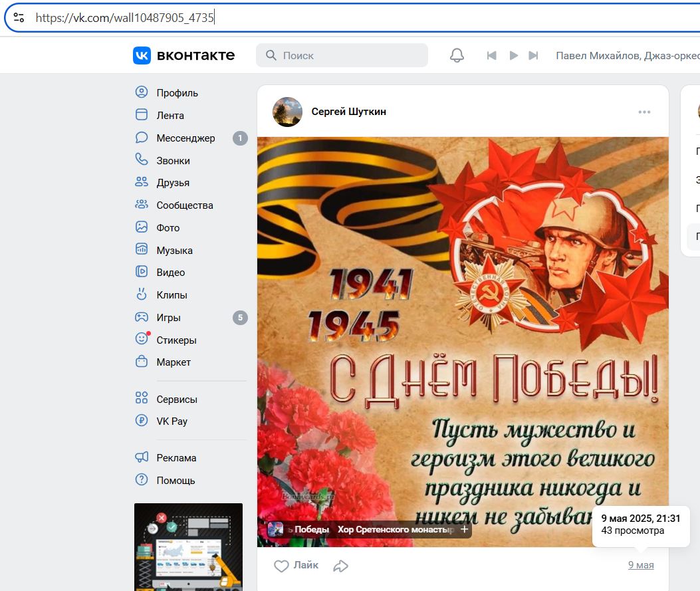Play the current audio track

[513, 55]
